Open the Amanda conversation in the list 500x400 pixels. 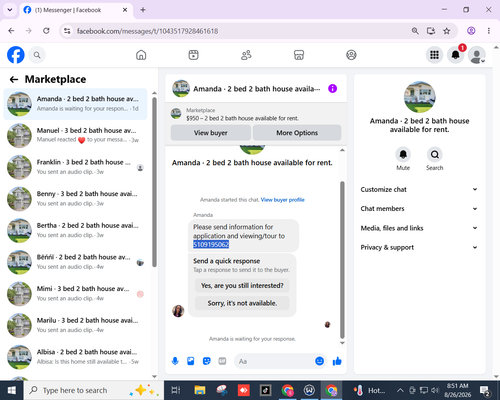coord(75,104)
